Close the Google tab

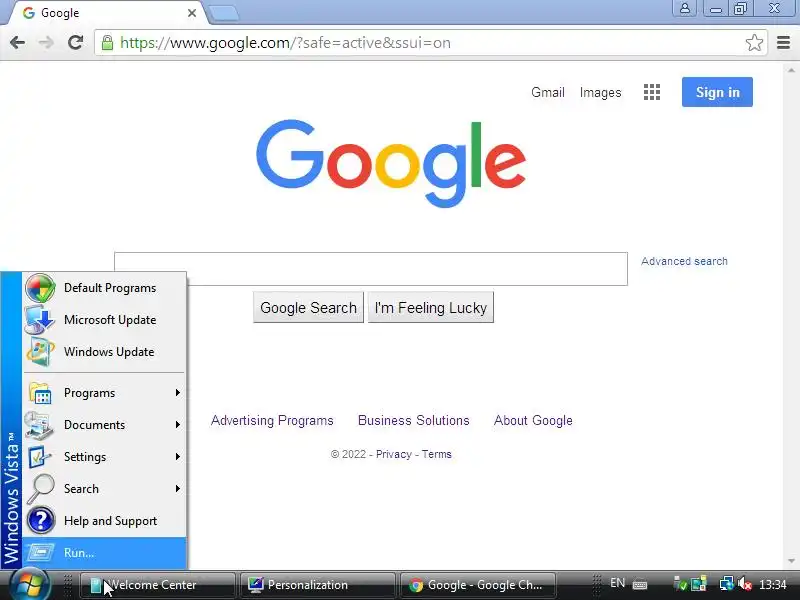tap(192, 13)
